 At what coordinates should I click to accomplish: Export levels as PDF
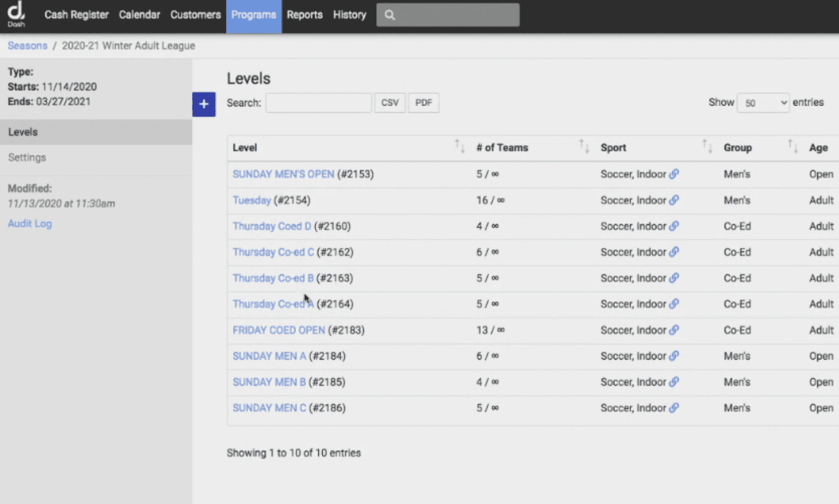(424, 103)
